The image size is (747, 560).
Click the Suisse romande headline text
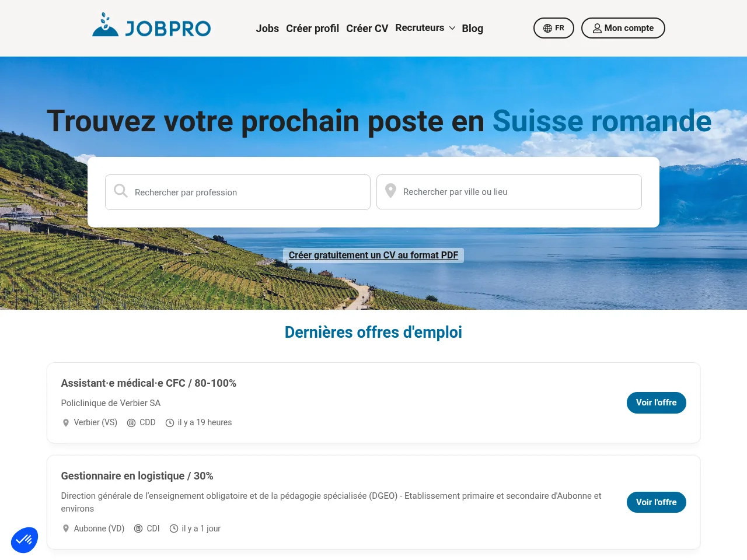point(602,121)
